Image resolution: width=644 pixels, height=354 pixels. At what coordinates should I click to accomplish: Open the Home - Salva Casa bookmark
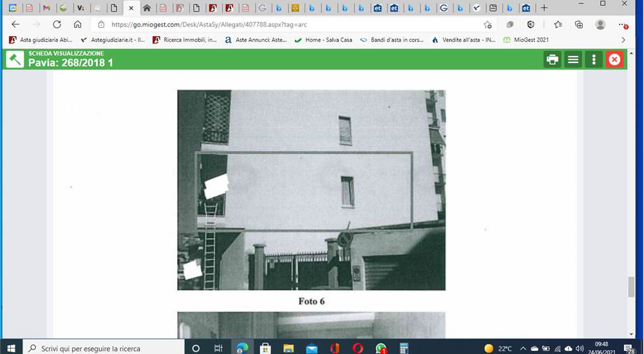tap(324, 40)
